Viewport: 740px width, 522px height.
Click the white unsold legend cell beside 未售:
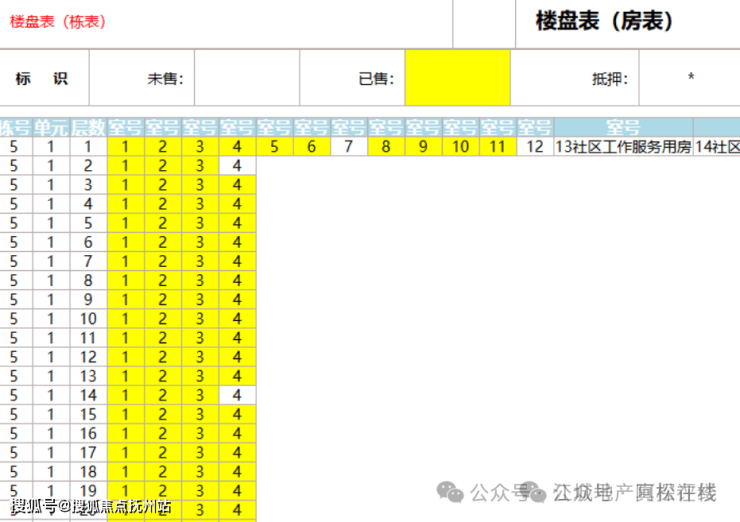[x=247, y=78]
